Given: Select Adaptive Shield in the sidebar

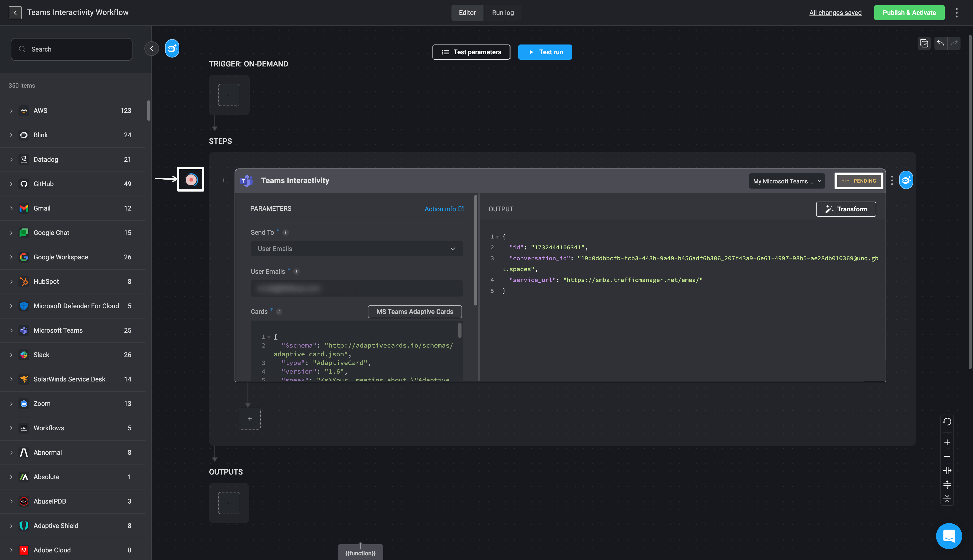Looking at the screenshot, I should pyautogui.click(x=73, y=526).
